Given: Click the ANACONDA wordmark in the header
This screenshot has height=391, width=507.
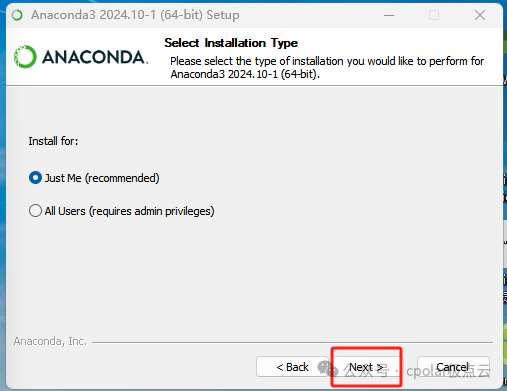Looking at the screenshot, I should [x=95, y=57].
